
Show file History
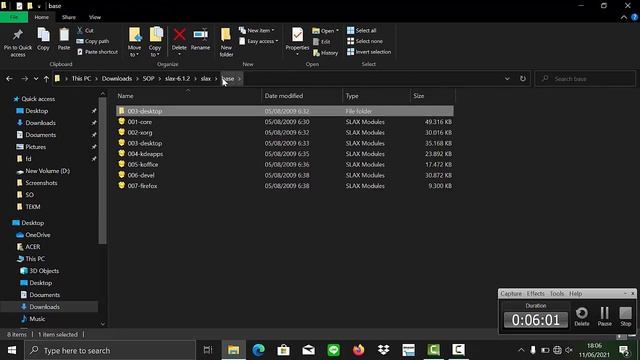[x=325, y=53]
